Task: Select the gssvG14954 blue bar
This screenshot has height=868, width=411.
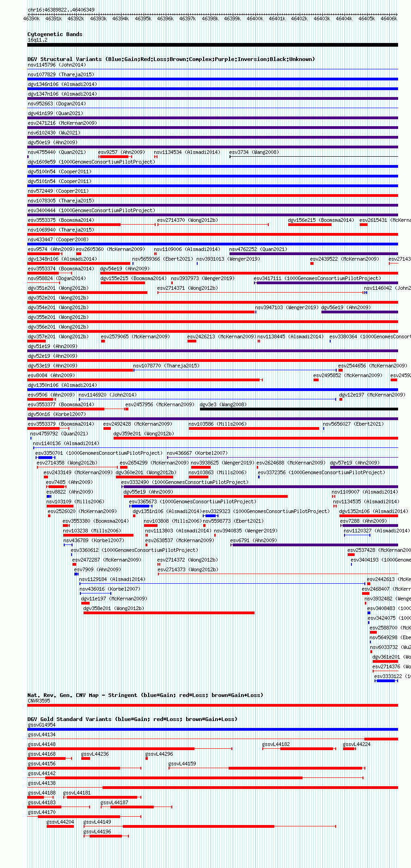Action: coord(212,729)
